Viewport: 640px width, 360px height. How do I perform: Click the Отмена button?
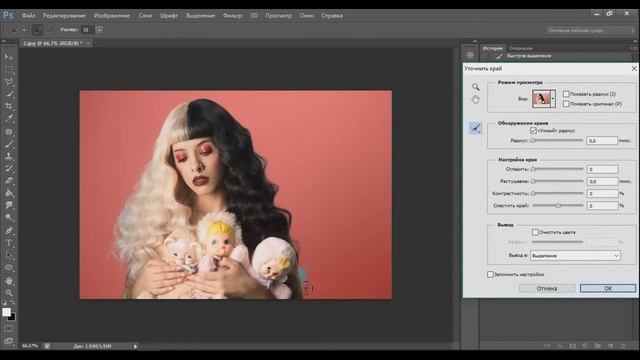tap(547, 288)
